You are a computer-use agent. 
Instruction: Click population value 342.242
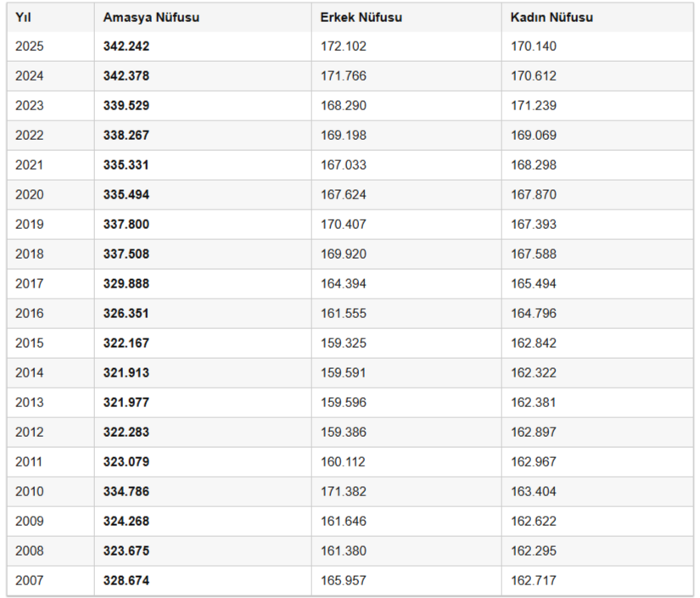126,46
